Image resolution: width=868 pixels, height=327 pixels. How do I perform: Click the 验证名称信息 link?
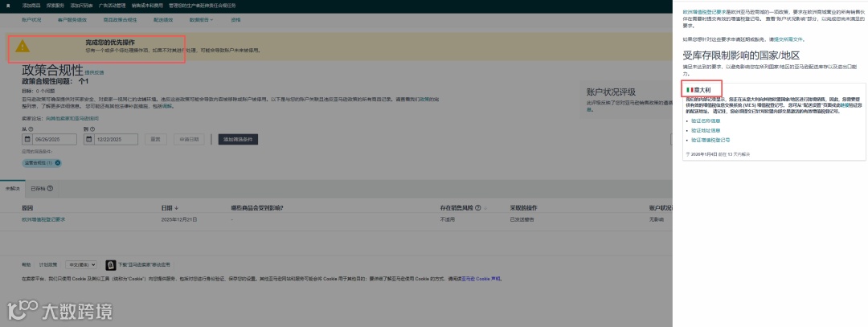[x=706, y=121]
